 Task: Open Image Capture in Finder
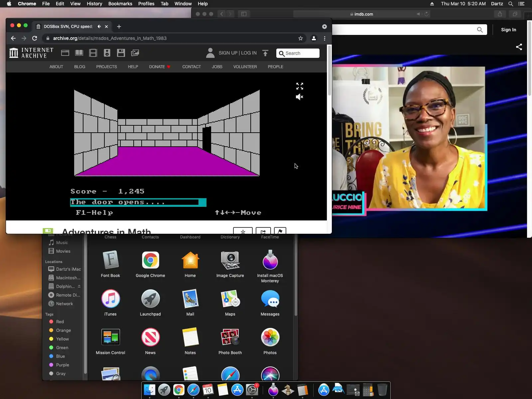tap(230, 264)
